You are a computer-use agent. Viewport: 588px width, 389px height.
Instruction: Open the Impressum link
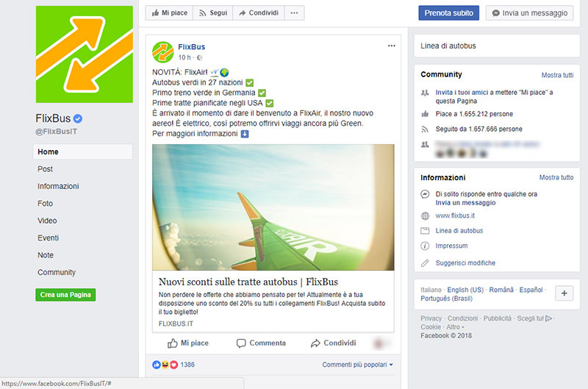click(x=451, y=246)
